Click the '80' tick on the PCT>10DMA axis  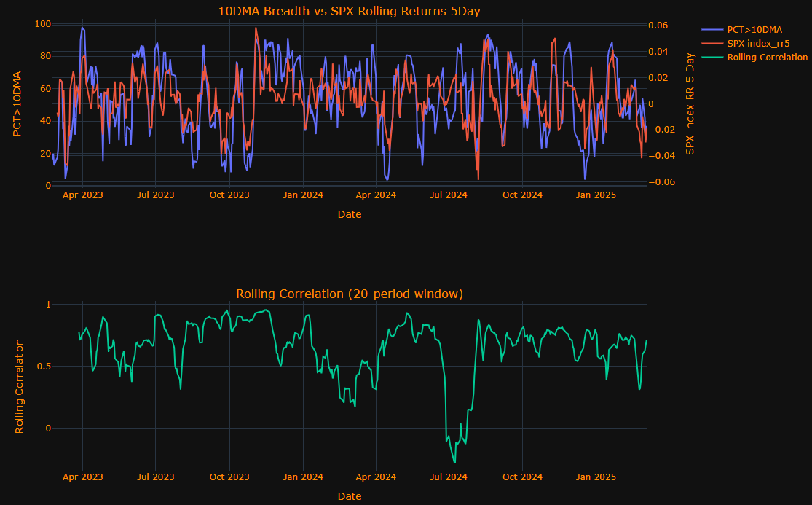46,56
